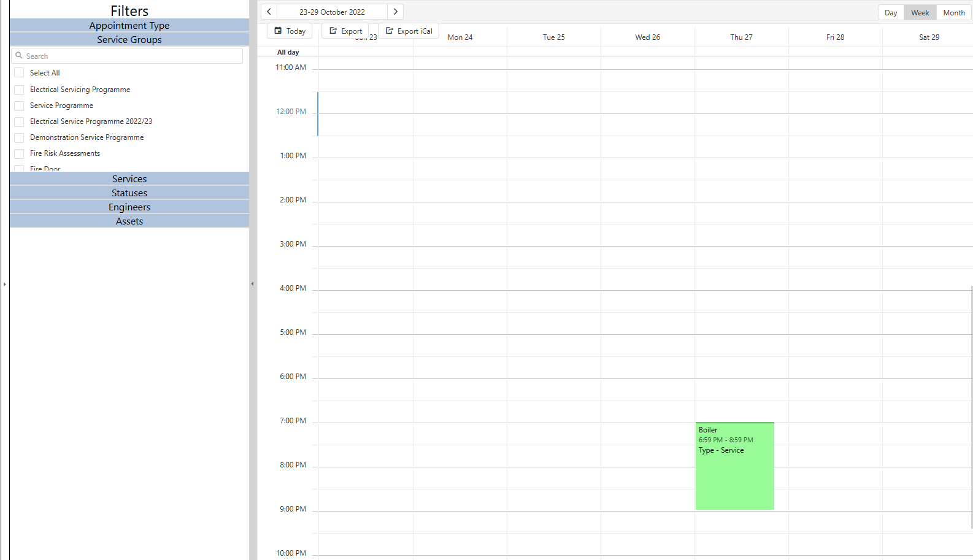973x560 pixels.
Task: Click the export icon on Export button
Action: 333,31
